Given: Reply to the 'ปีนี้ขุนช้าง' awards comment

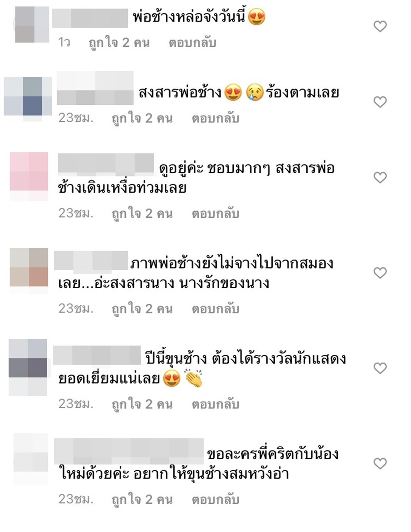Looking at the screenshot, I should tap(215, 404).
